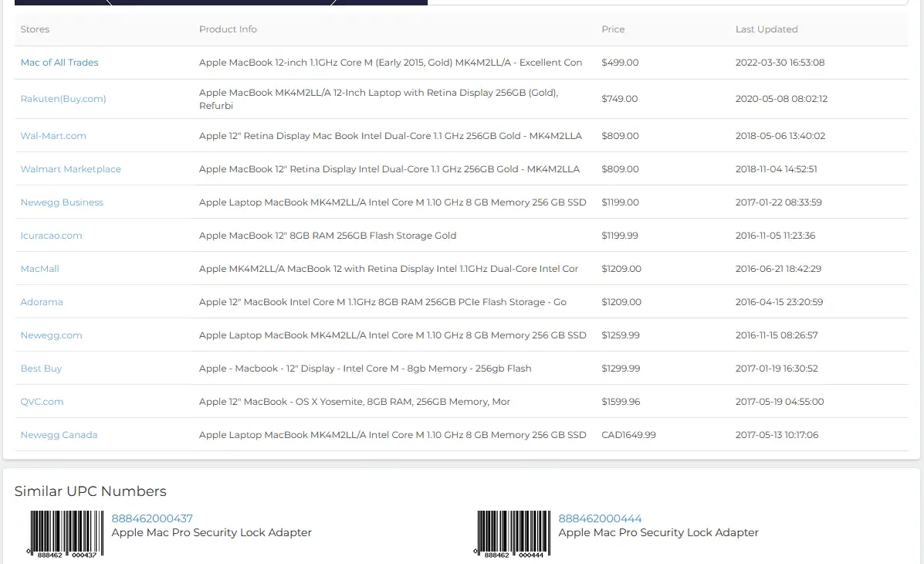Image resolution: width=924 pixels, height=564 pixels.
Task: Open the Wal-Mart.com store link
Action: coord(53,136)
